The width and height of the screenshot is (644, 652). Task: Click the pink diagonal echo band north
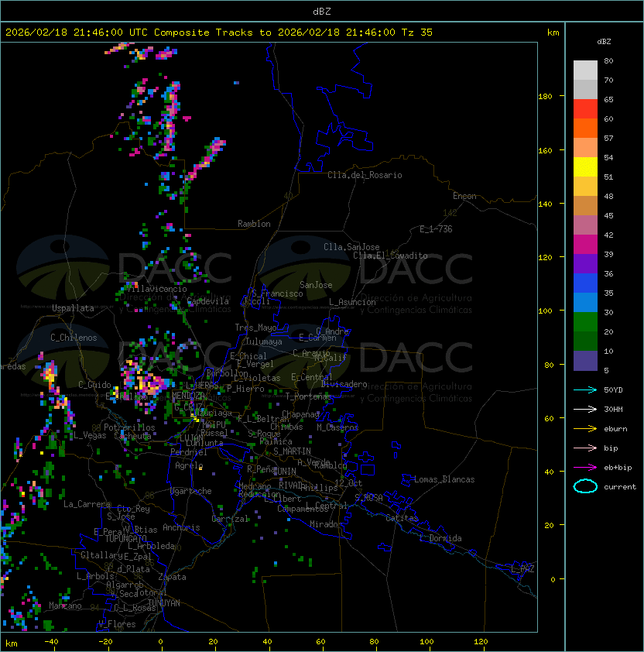click(206, 160)
